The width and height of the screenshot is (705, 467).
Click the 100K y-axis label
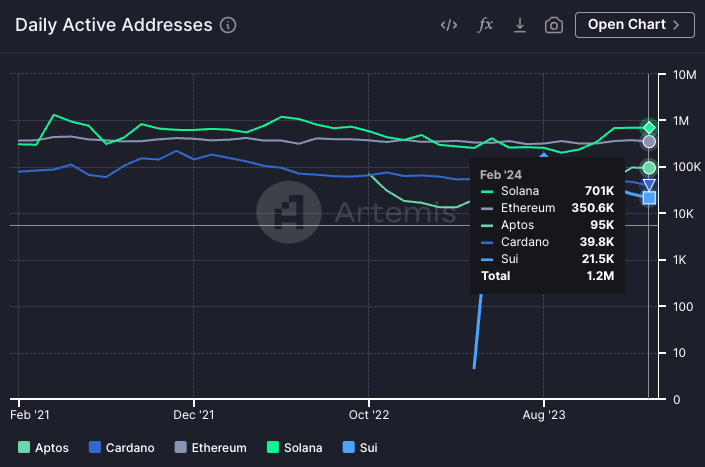(x=687, y=167)
